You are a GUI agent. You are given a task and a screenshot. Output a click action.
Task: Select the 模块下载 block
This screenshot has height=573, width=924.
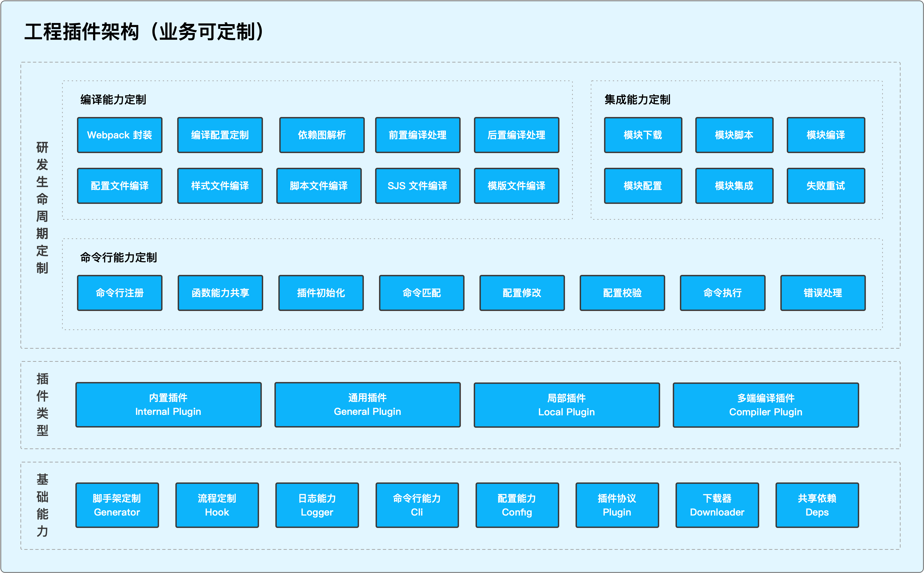643,135
